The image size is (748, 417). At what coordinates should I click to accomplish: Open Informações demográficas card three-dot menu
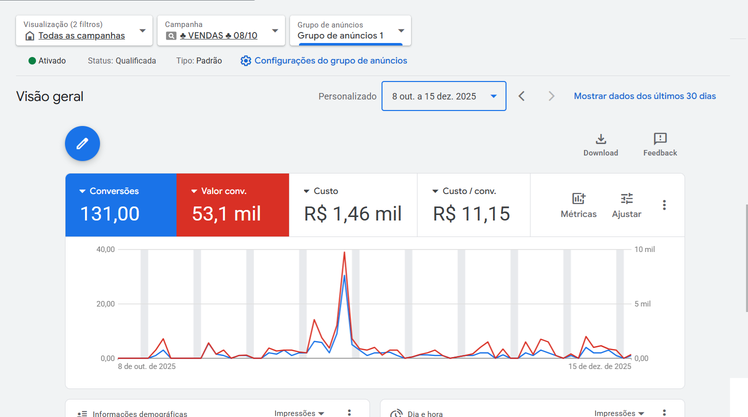coord(349,413)
